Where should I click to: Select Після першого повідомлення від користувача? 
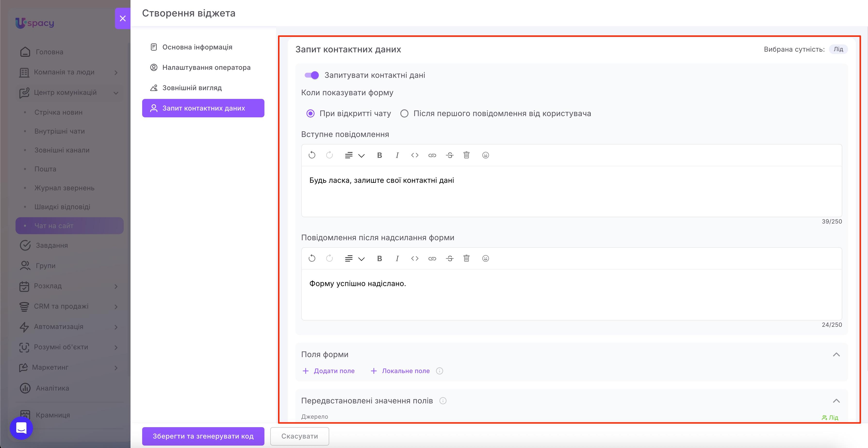click(404, 113)
